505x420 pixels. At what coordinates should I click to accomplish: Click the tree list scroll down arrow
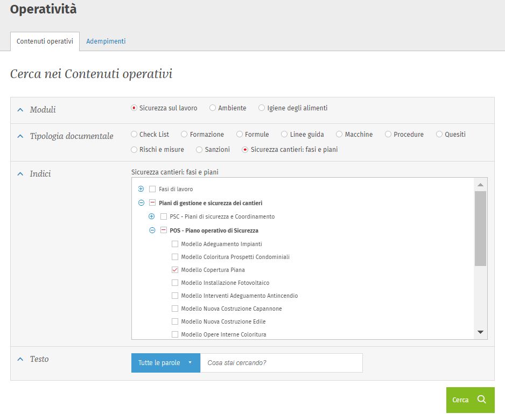coord(481,332)
